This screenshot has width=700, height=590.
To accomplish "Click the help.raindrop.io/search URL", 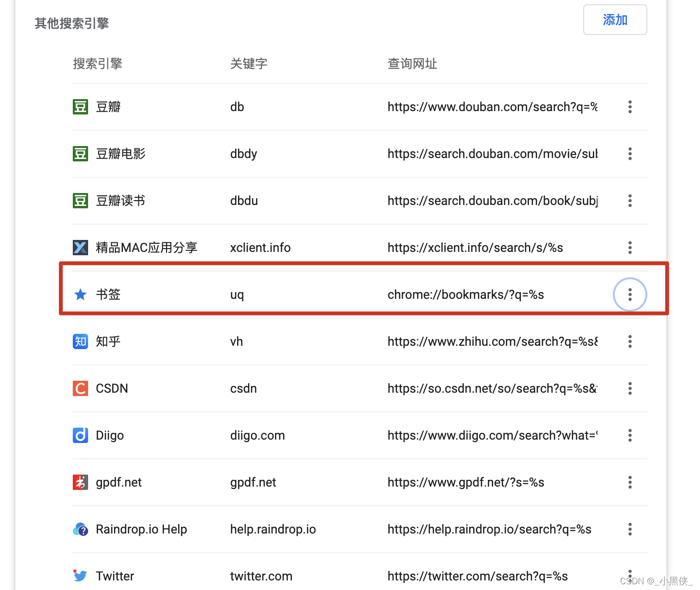I will 490,529.
